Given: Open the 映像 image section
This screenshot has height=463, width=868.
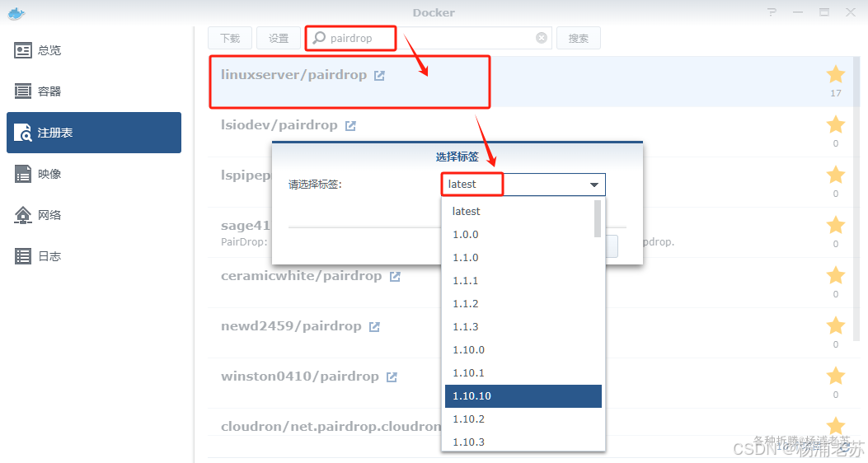Looking at the screenshot, I should tap(93, 174).
